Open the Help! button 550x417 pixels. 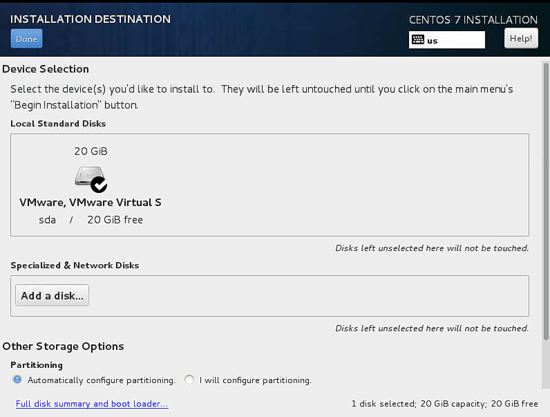[521, 38]
